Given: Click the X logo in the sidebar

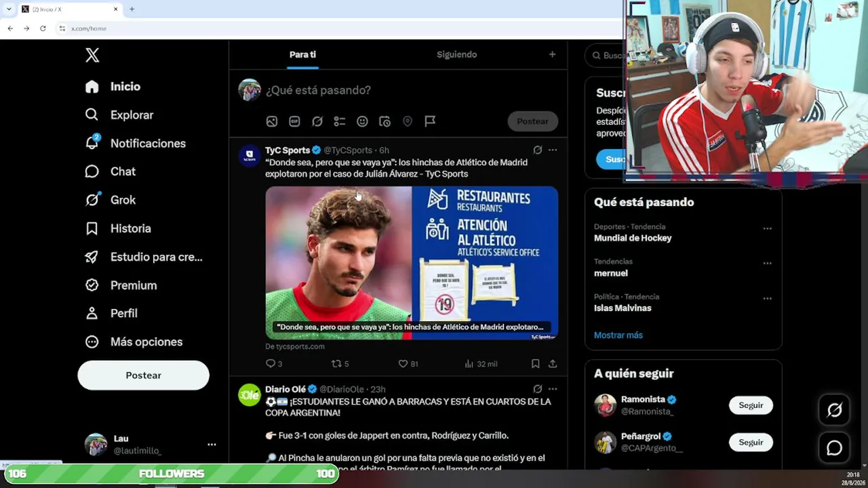Looking at the screenshot, I should (92, 56).
